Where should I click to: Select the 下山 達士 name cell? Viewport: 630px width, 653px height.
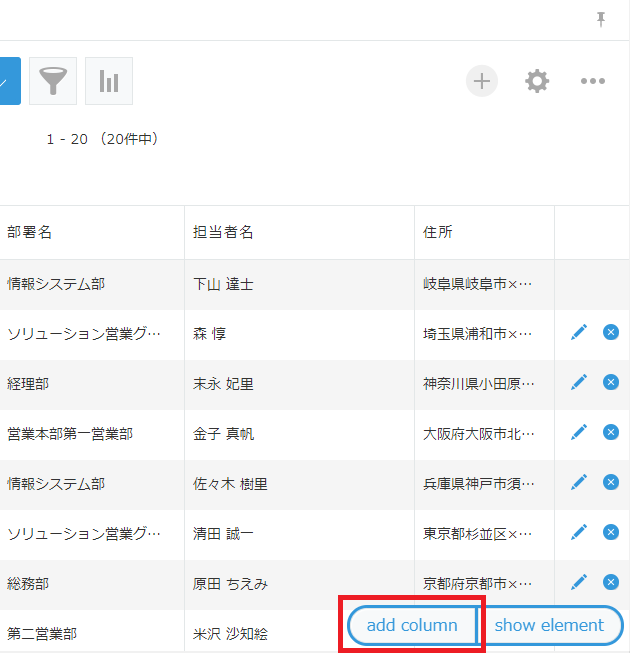tap(223, 284)
